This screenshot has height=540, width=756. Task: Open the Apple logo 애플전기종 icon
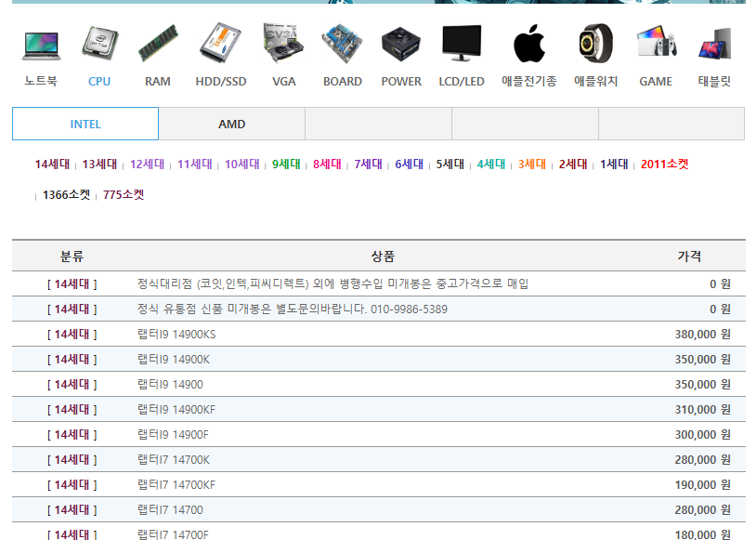point(528,43)
